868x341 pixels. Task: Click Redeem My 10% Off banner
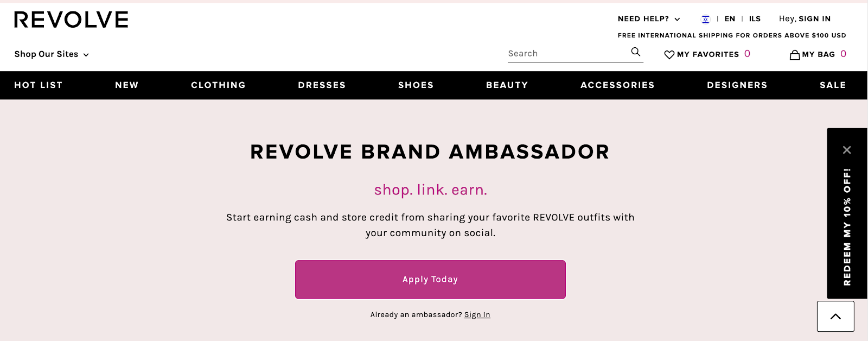[847, 227]
